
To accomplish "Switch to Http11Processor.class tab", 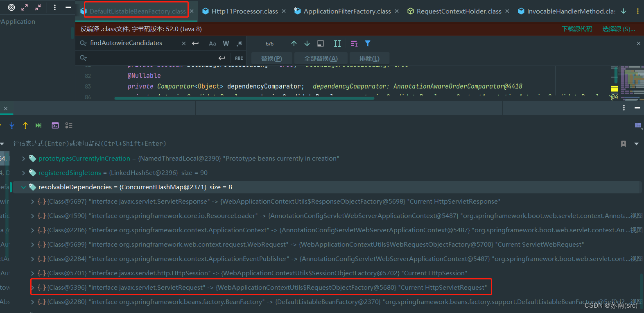I will [x=244, y=11].
